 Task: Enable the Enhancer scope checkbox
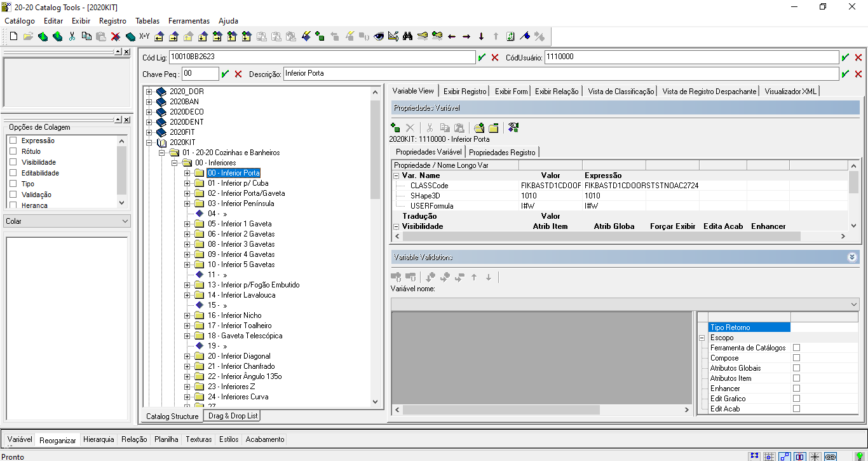(x=796, y=389)
